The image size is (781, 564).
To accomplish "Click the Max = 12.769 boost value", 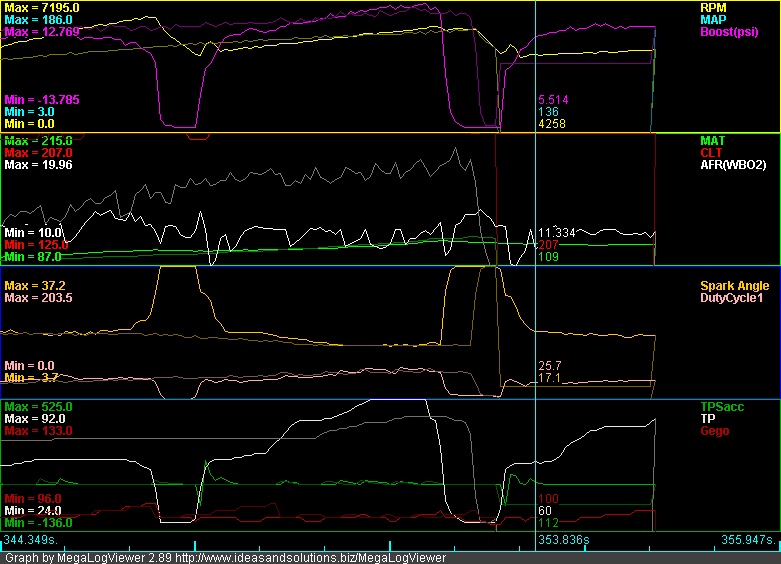I will click(42, 32).
